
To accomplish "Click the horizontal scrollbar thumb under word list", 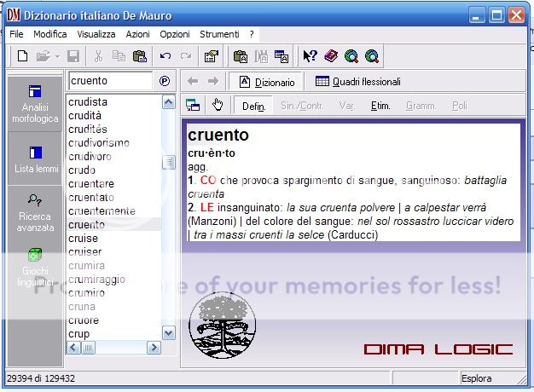I will click(88, 348).
